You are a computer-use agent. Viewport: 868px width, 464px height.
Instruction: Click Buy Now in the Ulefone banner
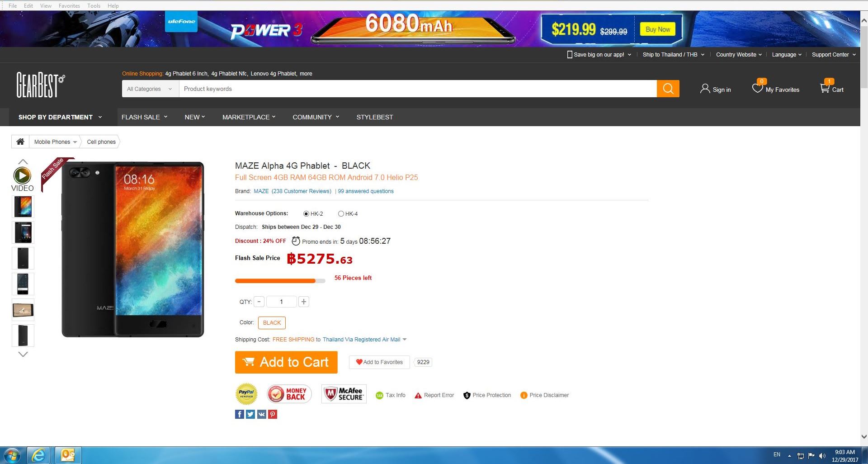658,29
